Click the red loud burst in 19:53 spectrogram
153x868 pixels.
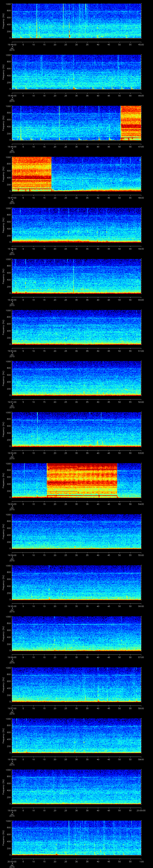tap(82, 480)
